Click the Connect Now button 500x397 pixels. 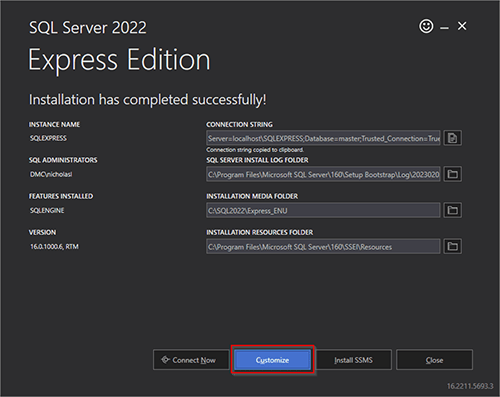191,360
